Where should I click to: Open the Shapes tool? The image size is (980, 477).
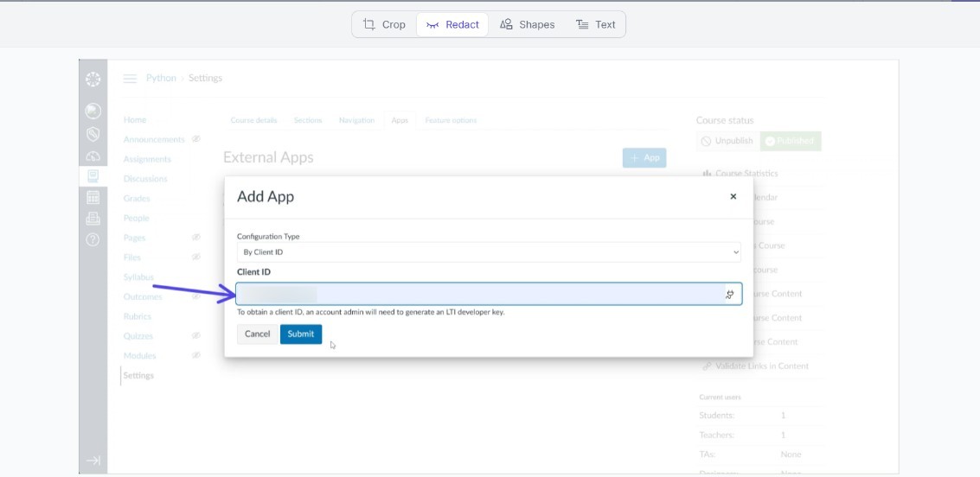click(527, 24)
